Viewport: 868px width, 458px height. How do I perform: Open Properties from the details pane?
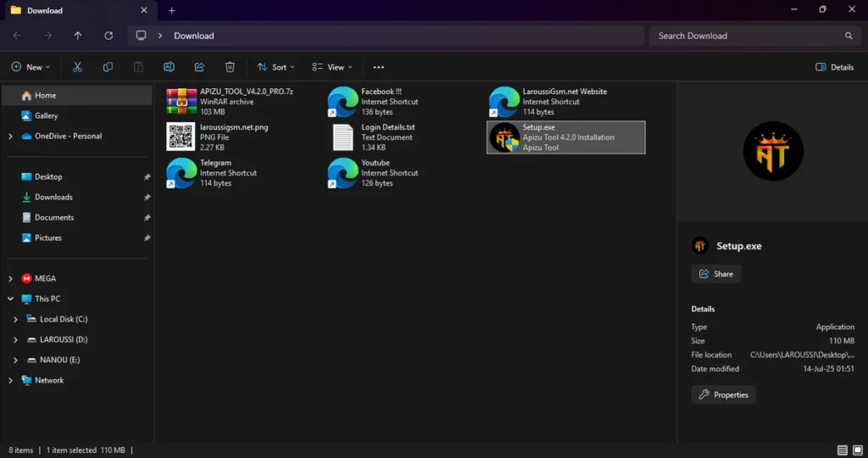point(723,395)
